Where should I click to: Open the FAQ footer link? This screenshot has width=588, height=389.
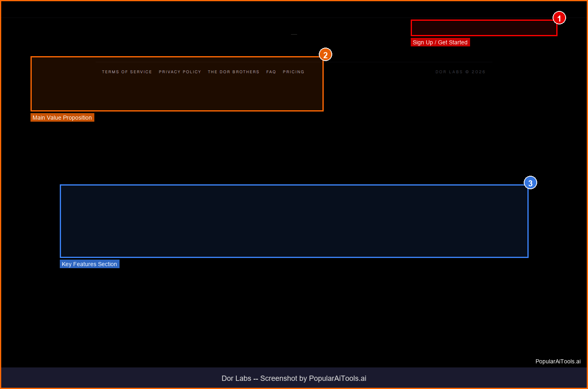pos(271,72)
